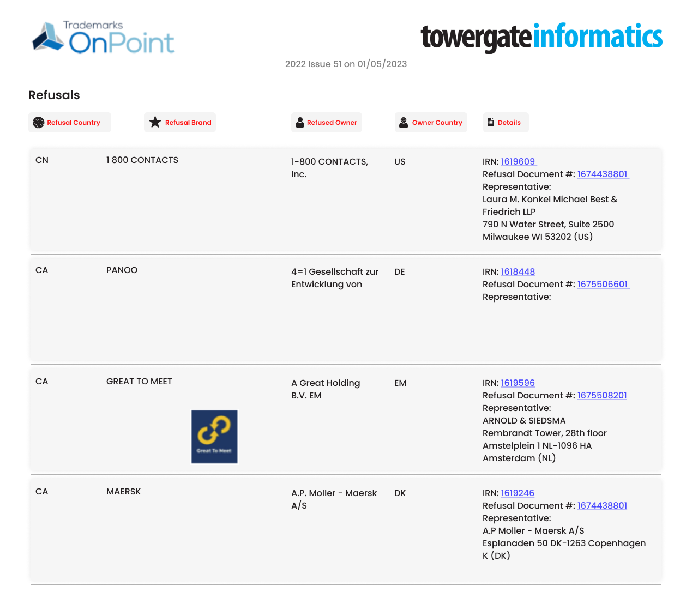
Task: Click refusal country CA in MAERSK row
Action: (x=42, y=491)
